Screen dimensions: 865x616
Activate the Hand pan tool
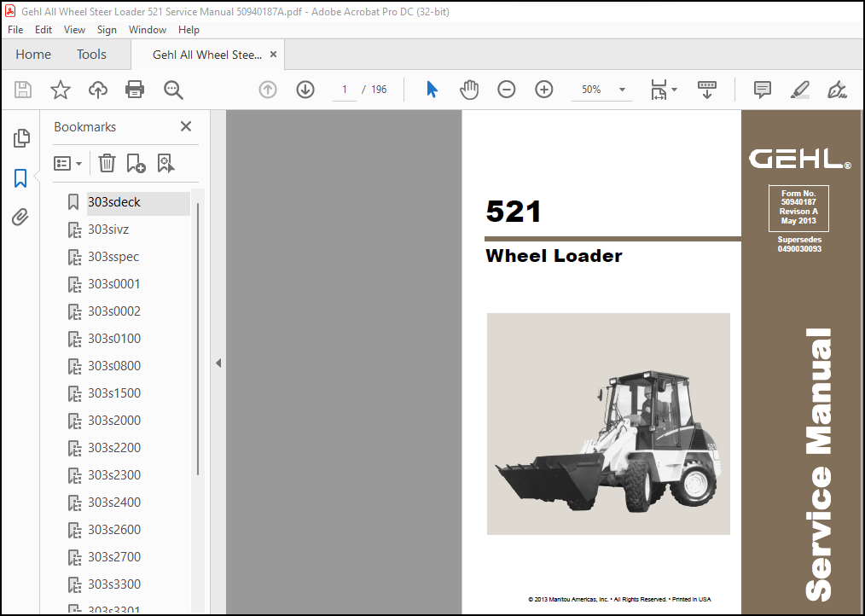pos(469,90)
